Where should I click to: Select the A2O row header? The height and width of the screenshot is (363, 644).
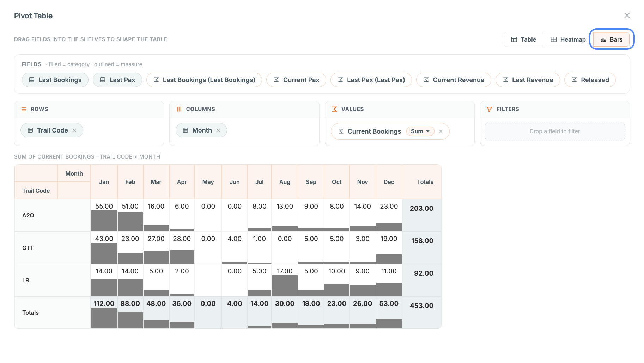click(53, 215)
